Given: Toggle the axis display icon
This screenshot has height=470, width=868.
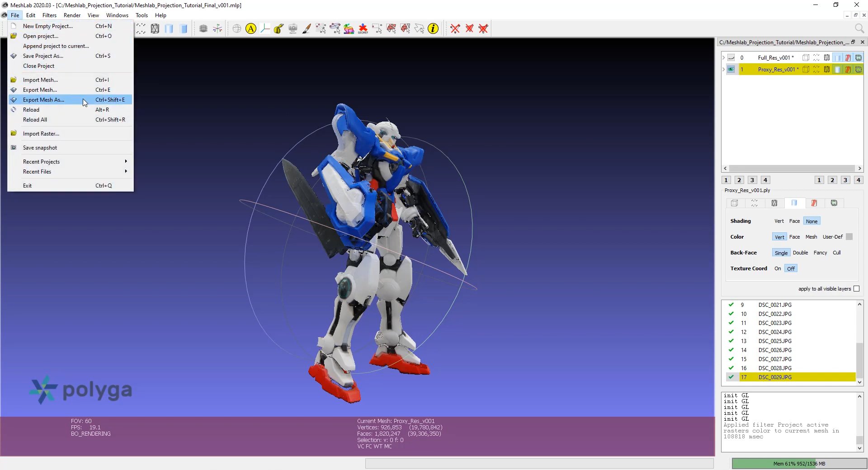Looking at the screenshot, I should pos(217,29).
